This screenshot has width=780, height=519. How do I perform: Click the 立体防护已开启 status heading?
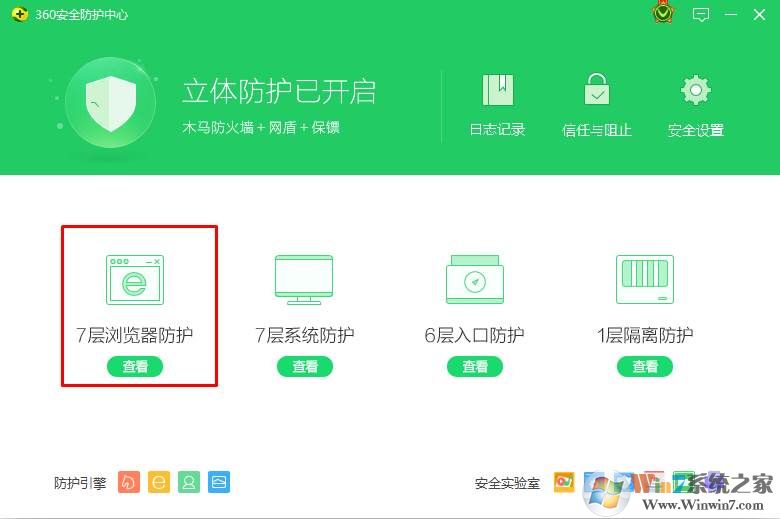(x=279, y=92)
